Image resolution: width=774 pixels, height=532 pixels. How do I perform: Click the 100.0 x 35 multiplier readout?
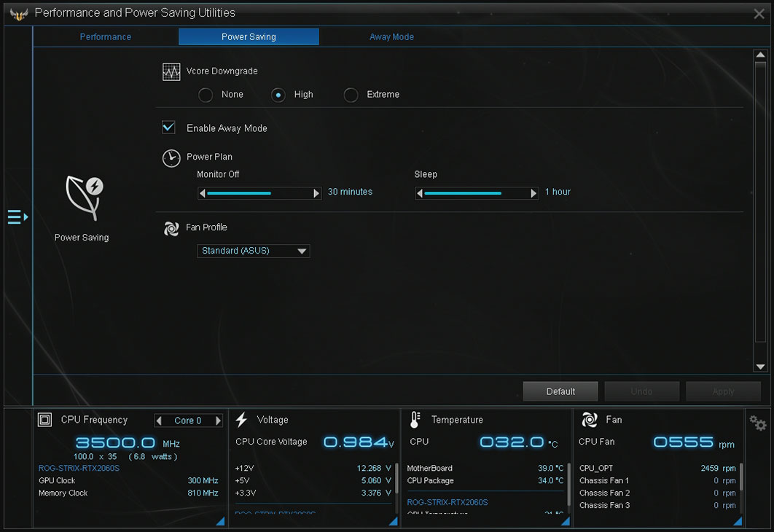click(95, 457)
